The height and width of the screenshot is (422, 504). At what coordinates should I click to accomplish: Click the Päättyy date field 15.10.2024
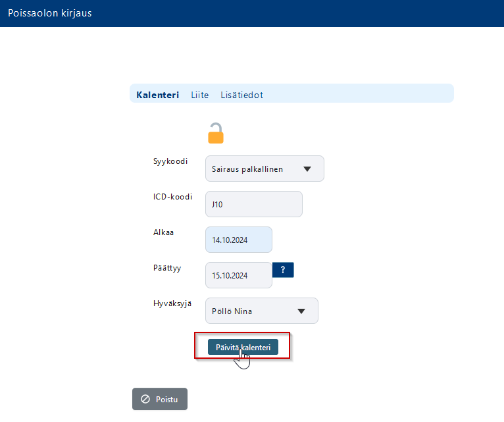click(x=238, y=275)
